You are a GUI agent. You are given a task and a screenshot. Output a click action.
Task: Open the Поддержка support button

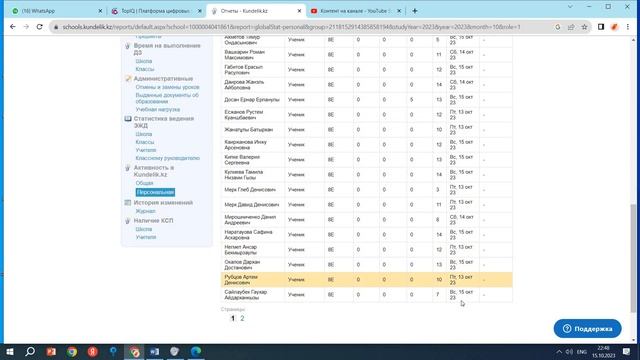(x=587, y=329)
